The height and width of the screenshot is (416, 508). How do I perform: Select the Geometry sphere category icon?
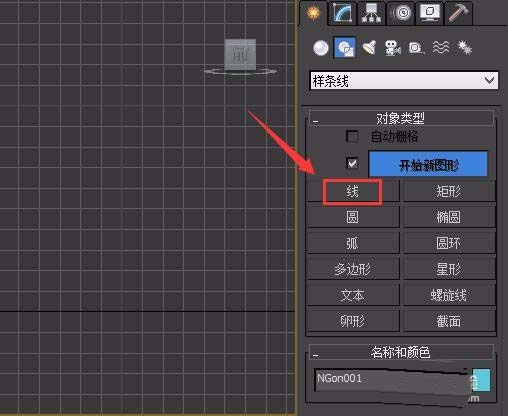click(321, 48)
